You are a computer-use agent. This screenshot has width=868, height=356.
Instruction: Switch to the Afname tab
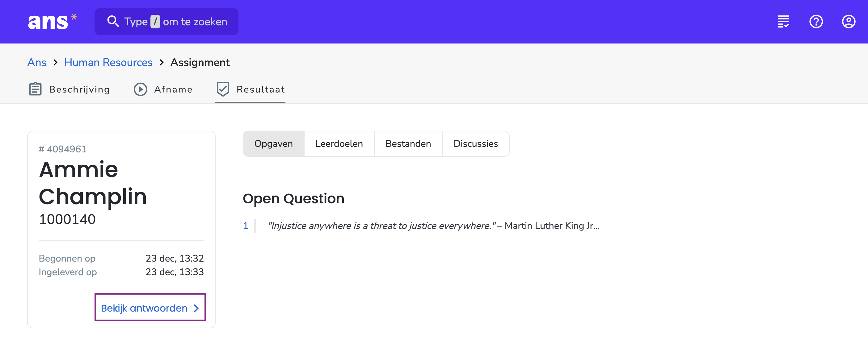tap(163, 89)
